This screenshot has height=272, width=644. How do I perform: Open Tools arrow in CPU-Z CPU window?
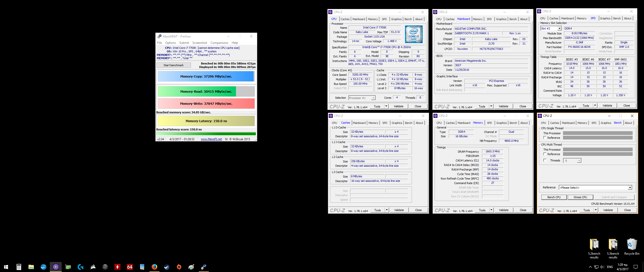coord(386,107)
